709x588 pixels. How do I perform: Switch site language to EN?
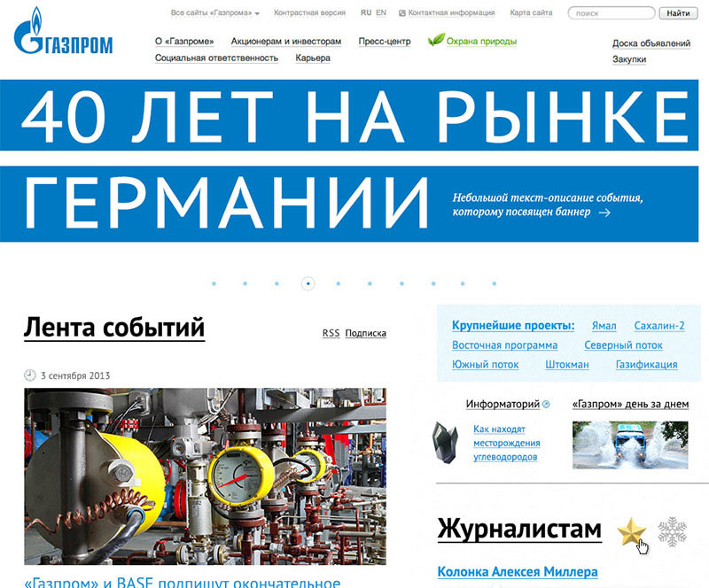point(381,13)
